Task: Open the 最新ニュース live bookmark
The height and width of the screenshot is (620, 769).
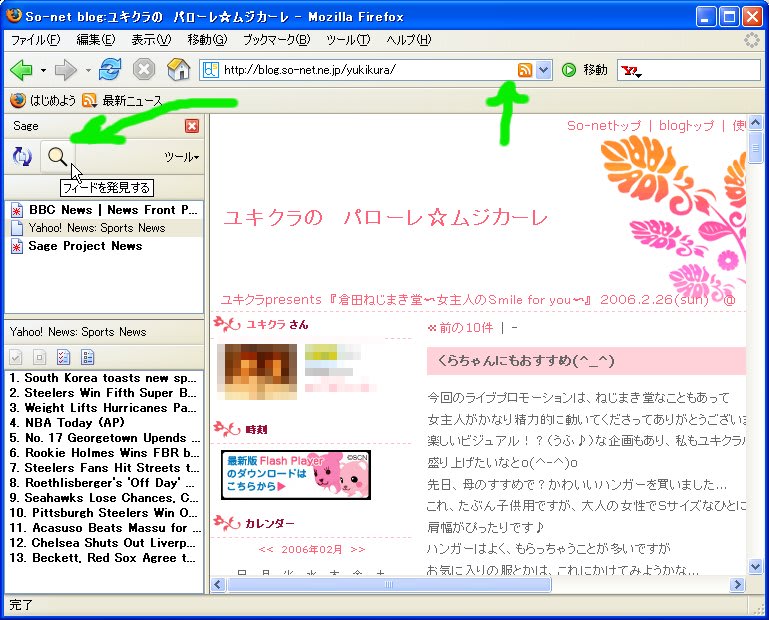Action: [x=123, y=101]
